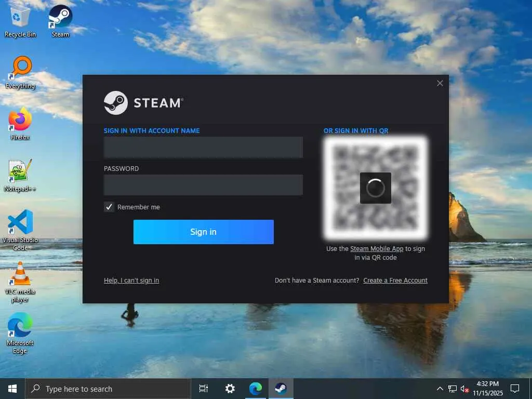The image size is (532, 399).
Task: Click the Steam taskbar icon
Action: [x=281, y=389]
